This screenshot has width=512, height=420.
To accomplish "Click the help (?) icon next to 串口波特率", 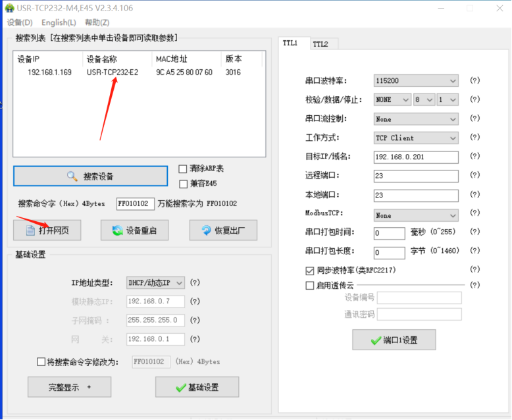I will pos(474,80).
